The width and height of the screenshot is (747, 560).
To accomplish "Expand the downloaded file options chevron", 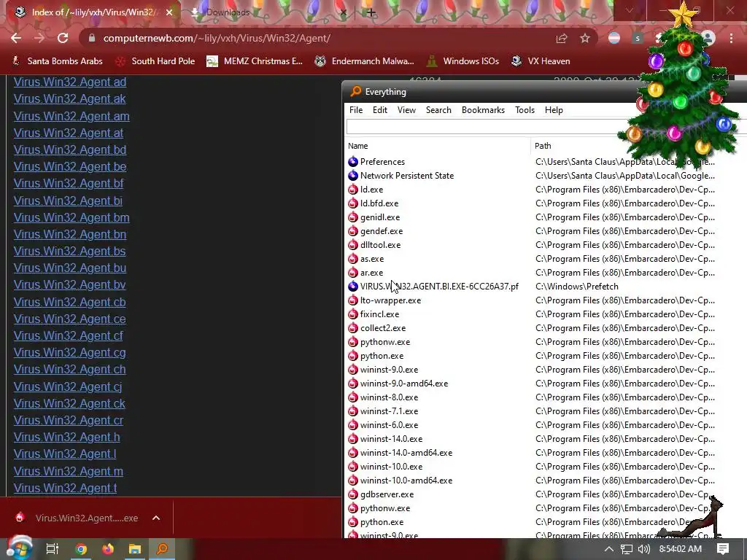I will coord(156,518).
